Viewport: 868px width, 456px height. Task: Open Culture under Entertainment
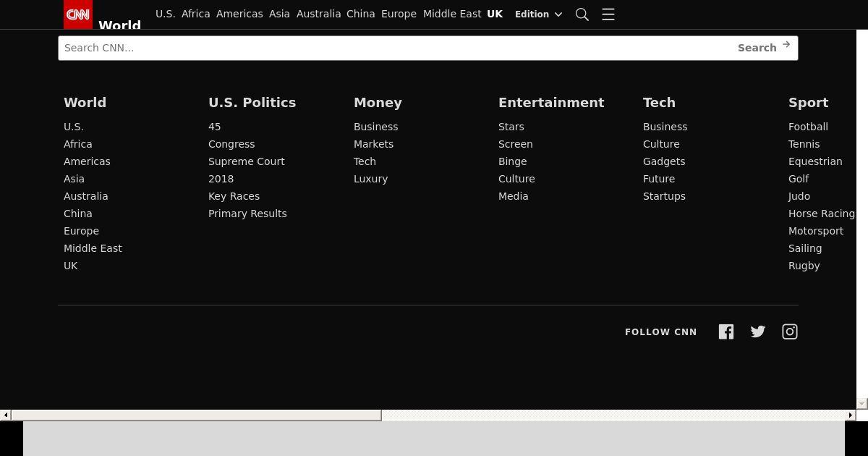click(516, 179)
